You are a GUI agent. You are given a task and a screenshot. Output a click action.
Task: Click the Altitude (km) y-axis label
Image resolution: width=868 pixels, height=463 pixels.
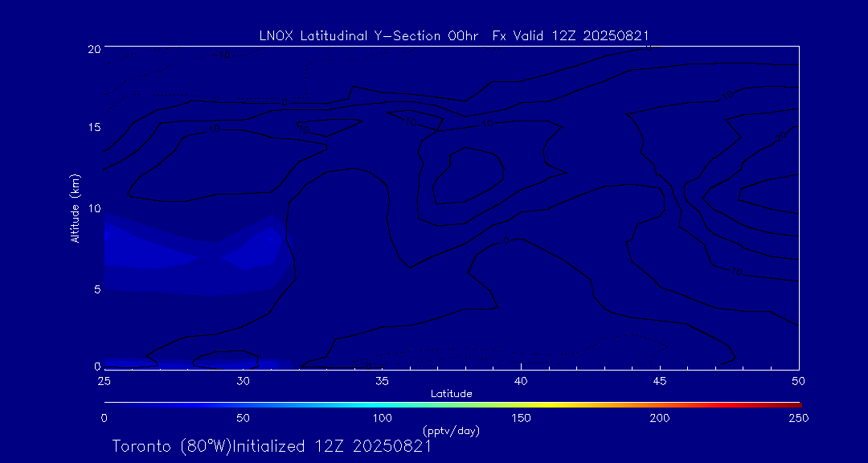(x=75, y=207)
